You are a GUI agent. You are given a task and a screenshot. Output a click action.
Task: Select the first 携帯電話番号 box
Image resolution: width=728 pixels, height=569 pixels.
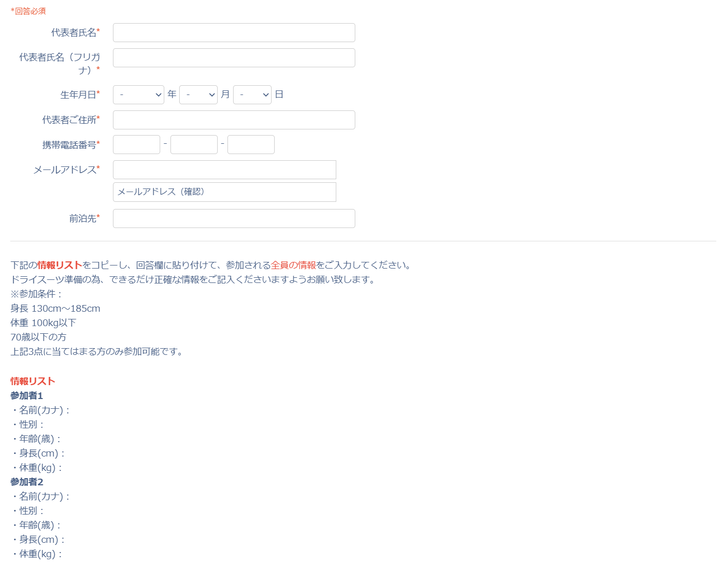click(x=137, y=145)
